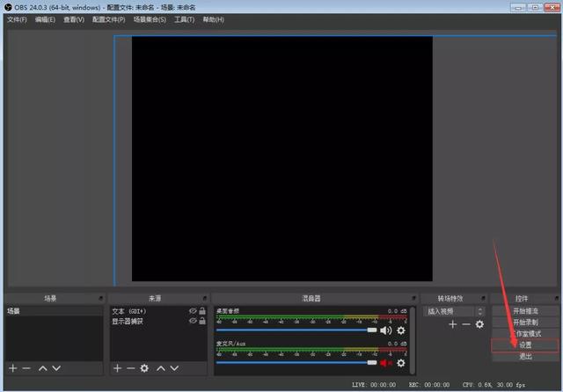Image resolution: width=563 pixels, height=392 pixels.
Task: Toggle lock on 显示器捕获 source
Action: (202, 322)
